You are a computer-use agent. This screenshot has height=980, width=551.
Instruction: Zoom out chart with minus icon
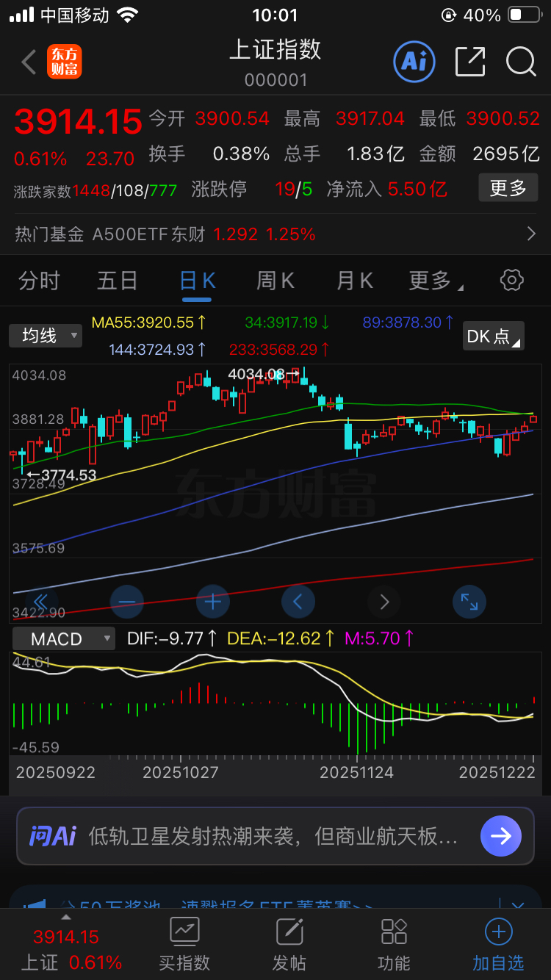coord(126,602)
